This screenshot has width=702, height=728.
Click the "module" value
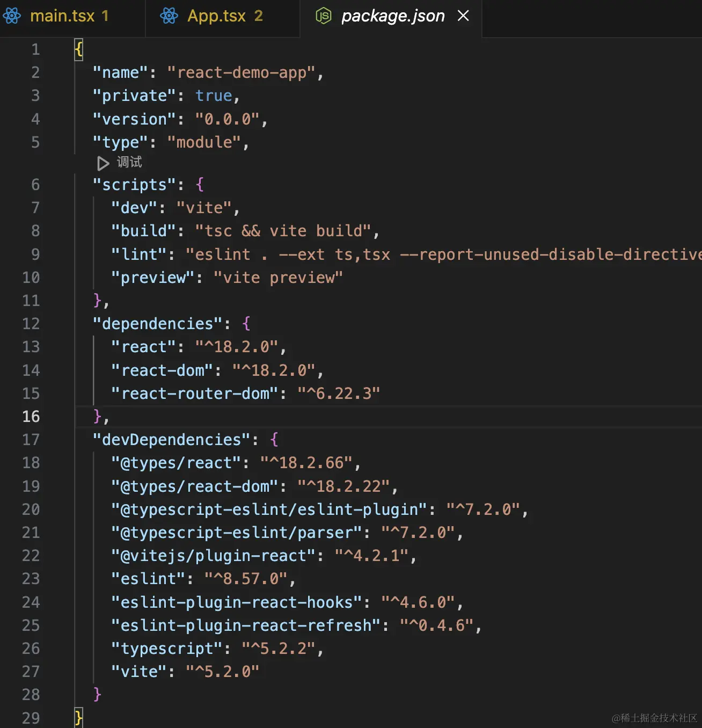coord(204,142)
